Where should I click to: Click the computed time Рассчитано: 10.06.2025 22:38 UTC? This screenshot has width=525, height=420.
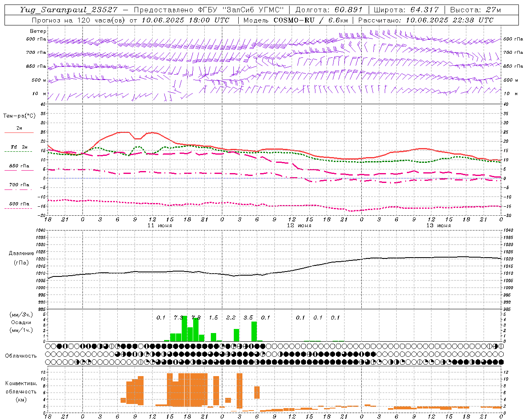coord(426,20)
